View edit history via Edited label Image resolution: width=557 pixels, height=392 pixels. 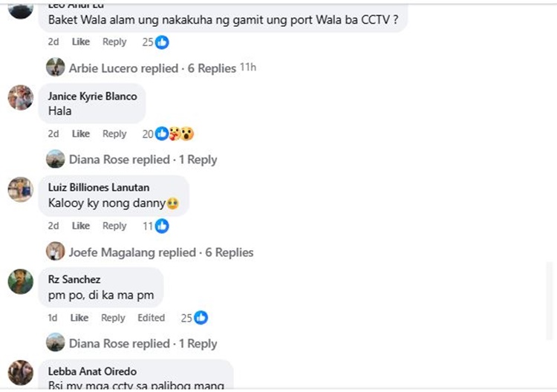click(x=151, y=318)
